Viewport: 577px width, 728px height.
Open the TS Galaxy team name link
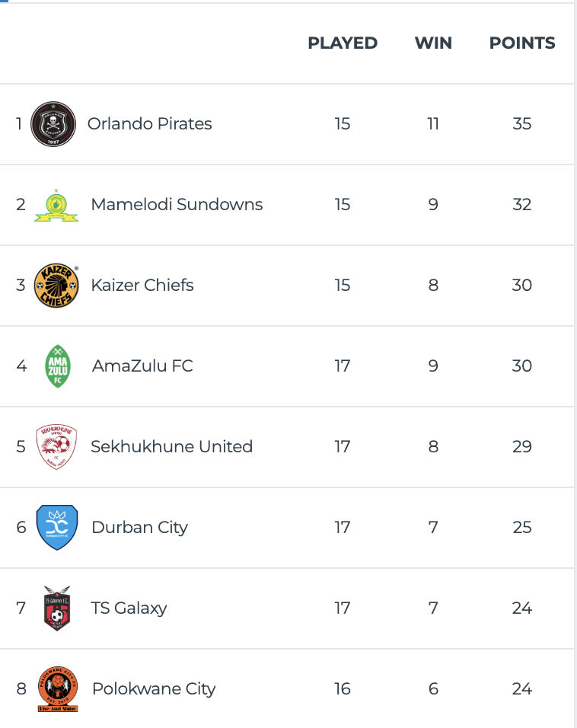[x=129, y=608]
